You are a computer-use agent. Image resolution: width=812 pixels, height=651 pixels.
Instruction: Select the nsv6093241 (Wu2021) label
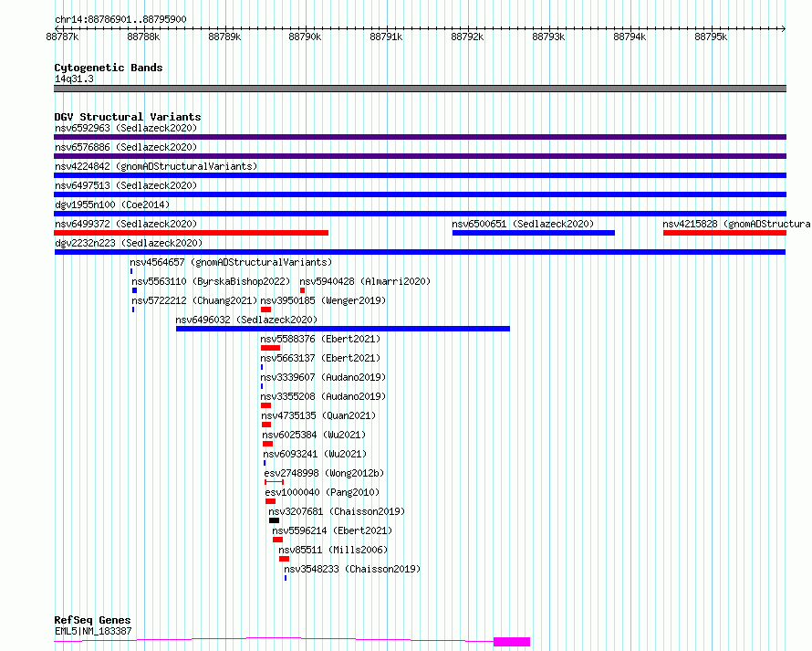pos(315,454)
